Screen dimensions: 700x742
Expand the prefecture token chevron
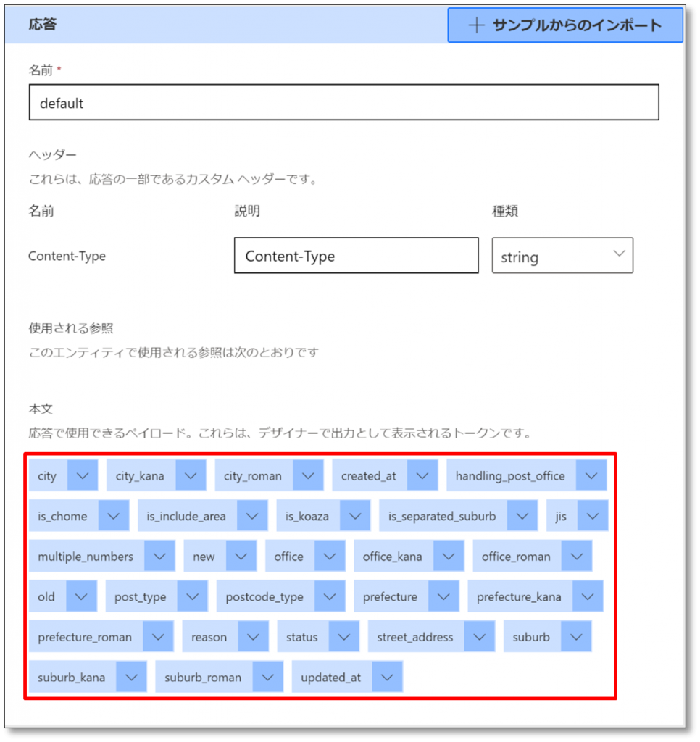coord(443,596)
